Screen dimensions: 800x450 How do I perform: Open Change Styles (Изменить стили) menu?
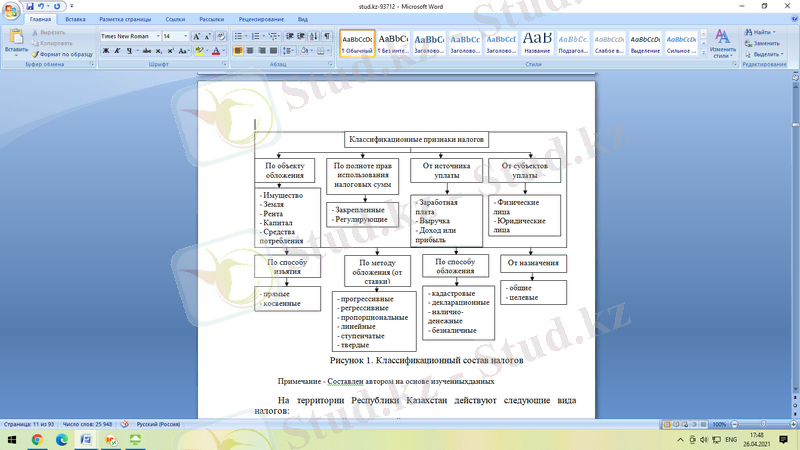pyautogui.click(x=722, y=43)
